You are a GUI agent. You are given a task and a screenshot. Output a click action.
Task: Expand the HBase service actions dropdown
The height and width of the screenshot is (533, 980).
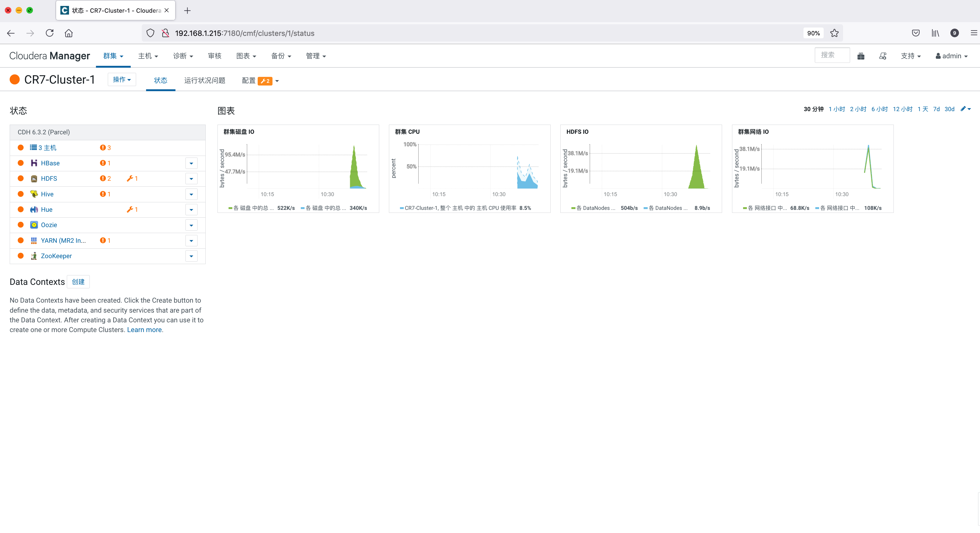click(191, 163)
